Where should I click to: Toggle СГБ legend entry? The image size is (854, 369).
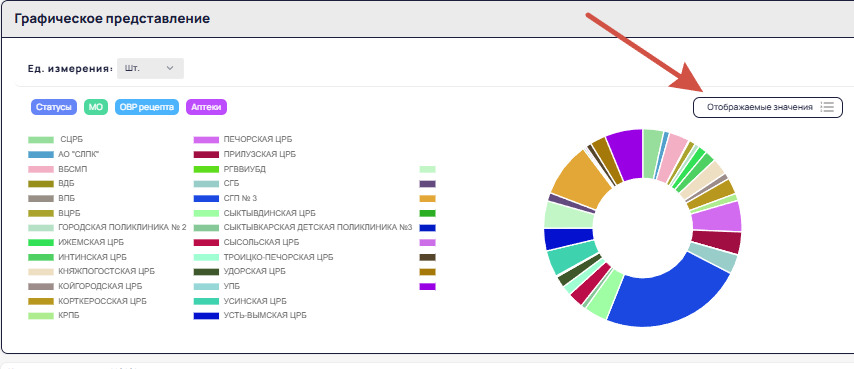[x=217, y=184]
